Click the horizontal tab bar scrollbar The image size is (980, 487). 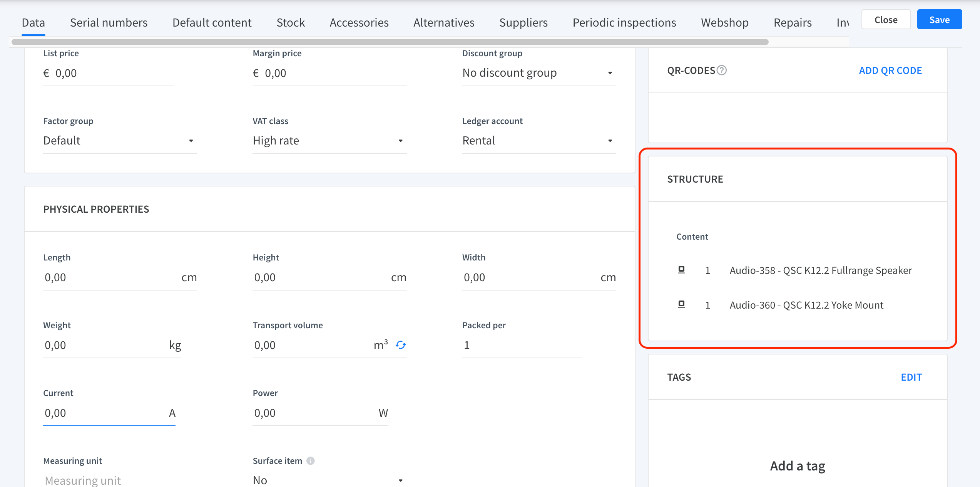tap(390, 42)
